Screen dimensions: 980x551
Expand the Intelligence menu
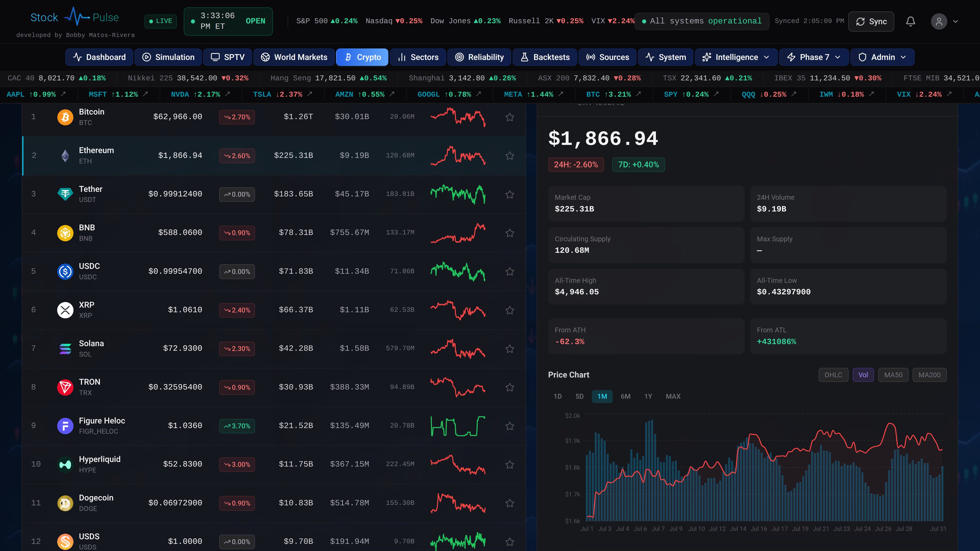[736, 57]
